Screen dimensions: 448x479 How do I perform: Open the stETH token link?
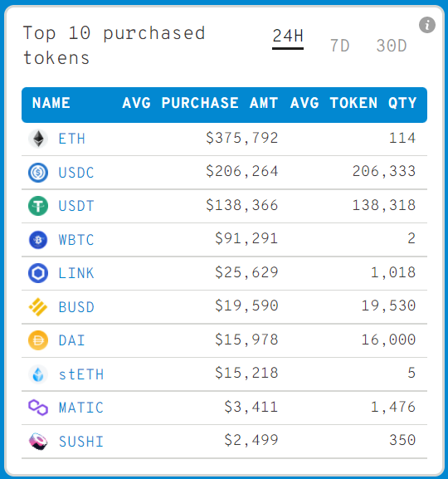coord(81,374)
